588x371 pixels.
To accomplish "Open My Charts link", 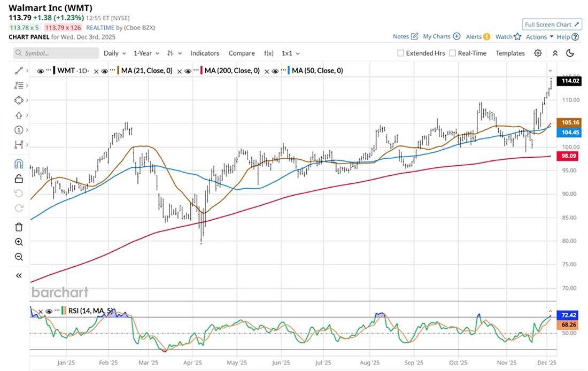I will click(437, 36).
